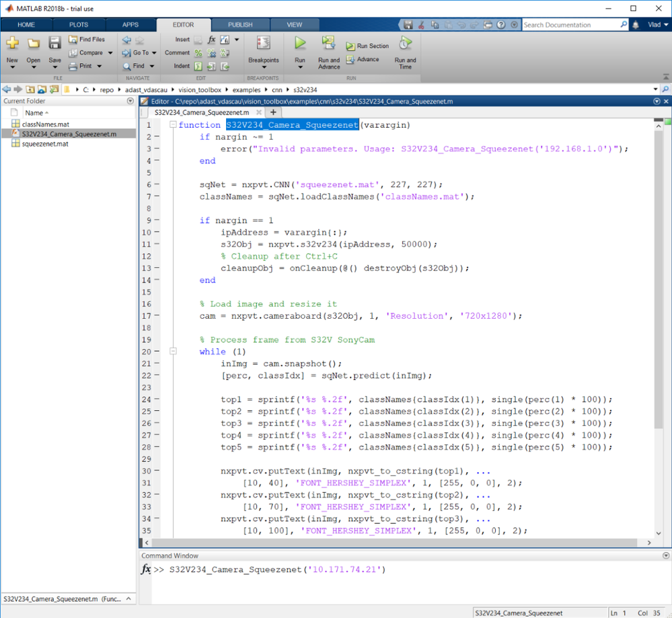Open the address bar history dropdown
This screenshot has width=672, height=618.
(x=655, y=89)
